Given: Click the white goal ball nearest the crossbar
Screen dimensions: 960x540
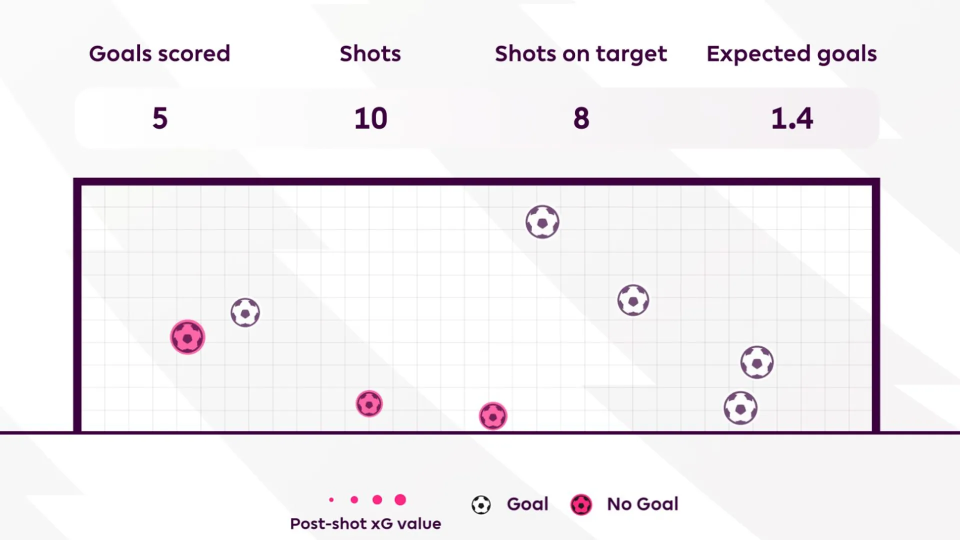Looking at the screenshot, I should coord(542,221).
